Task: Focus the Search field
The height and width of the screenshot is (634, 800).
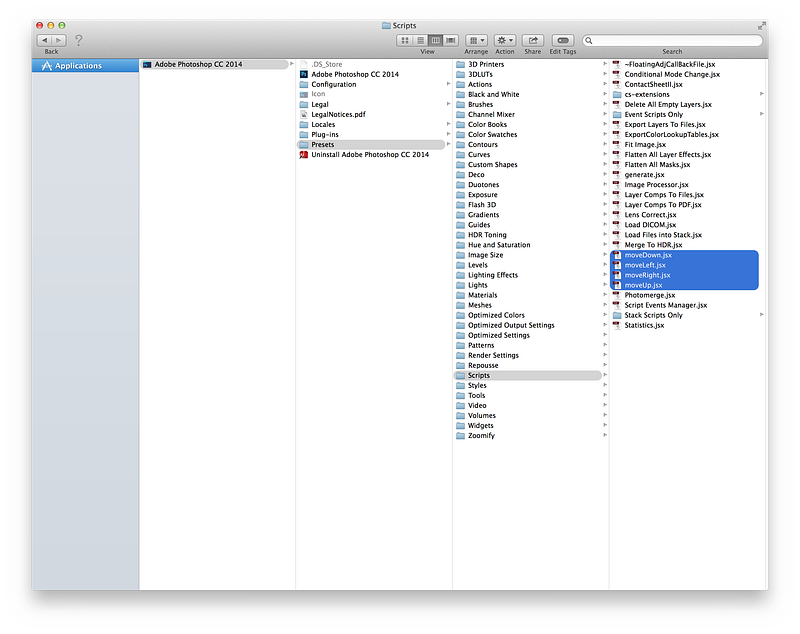Action: [672, 40]
